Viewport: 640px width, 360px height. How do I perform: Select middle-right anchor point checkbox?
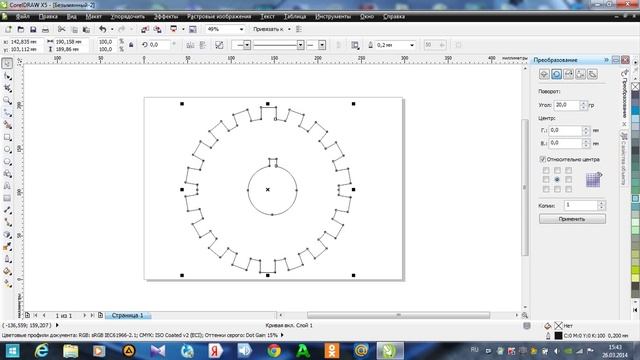(569, 180)
